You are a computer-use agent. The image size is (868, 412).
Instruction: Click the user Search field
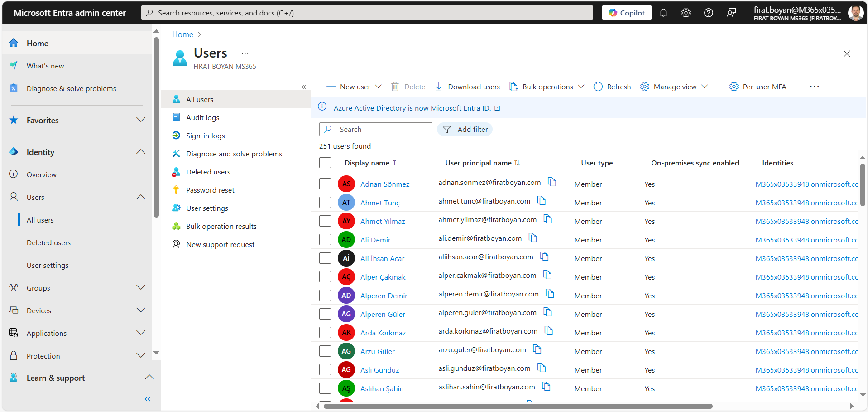coord(376,129)
